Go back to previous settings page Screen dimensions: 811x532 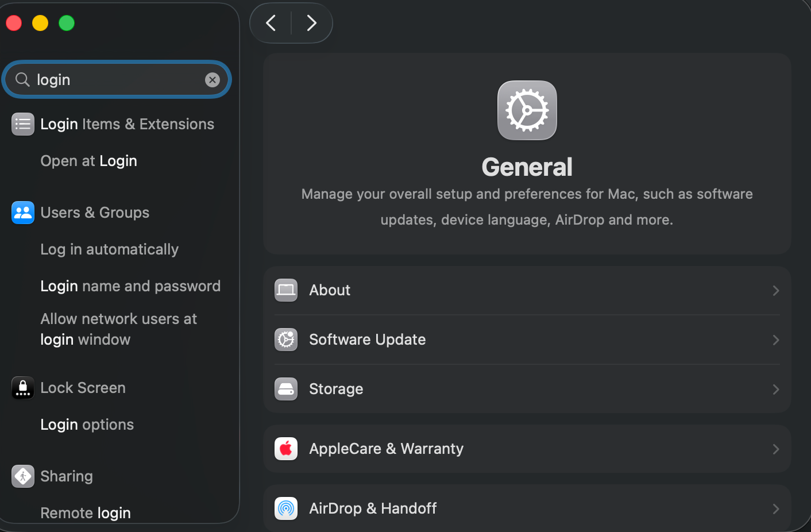pos(271,23)
